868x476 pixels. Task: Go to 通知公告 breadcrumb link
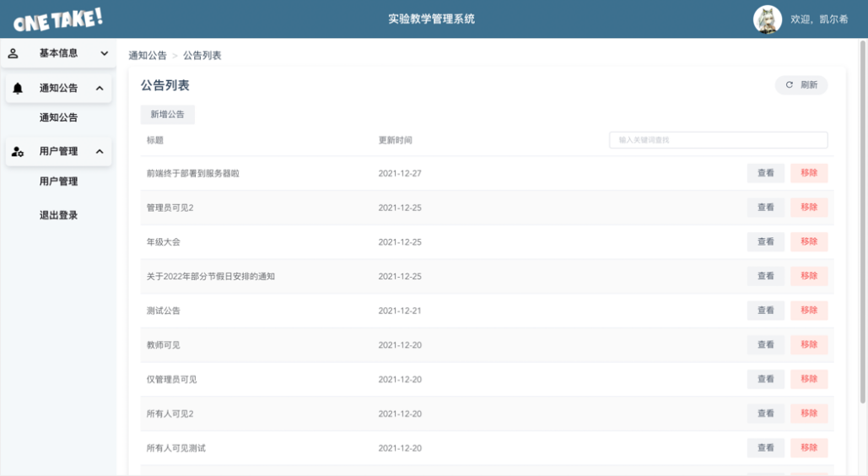coord(148,56)
